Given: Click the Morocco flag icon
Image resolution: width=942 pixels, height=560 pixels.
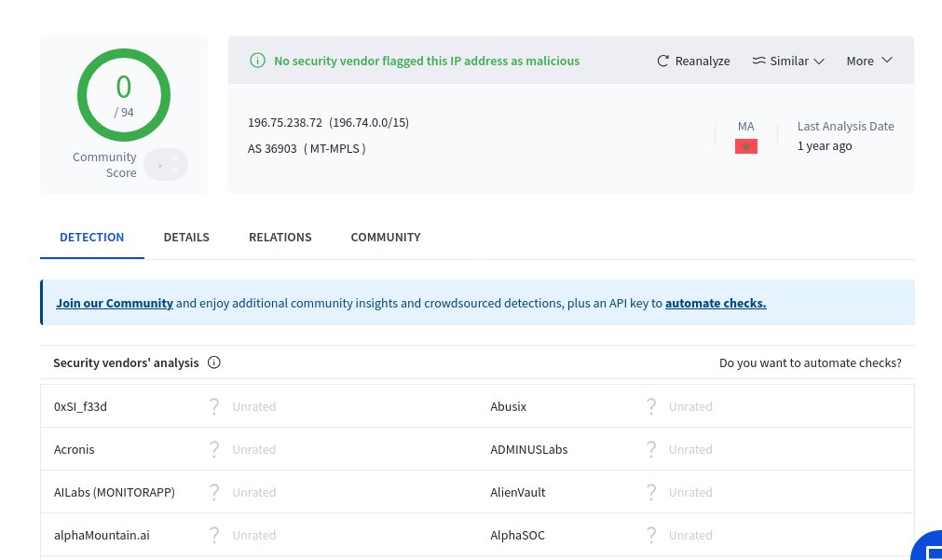Looking at the screenshot, I should pos(746,146).
